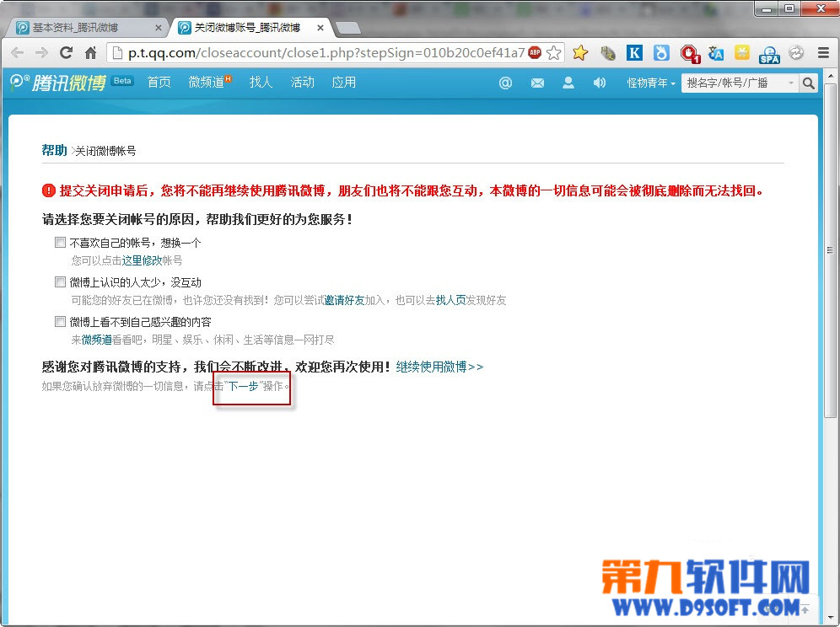Click the magnifier search button

point(809,83)
